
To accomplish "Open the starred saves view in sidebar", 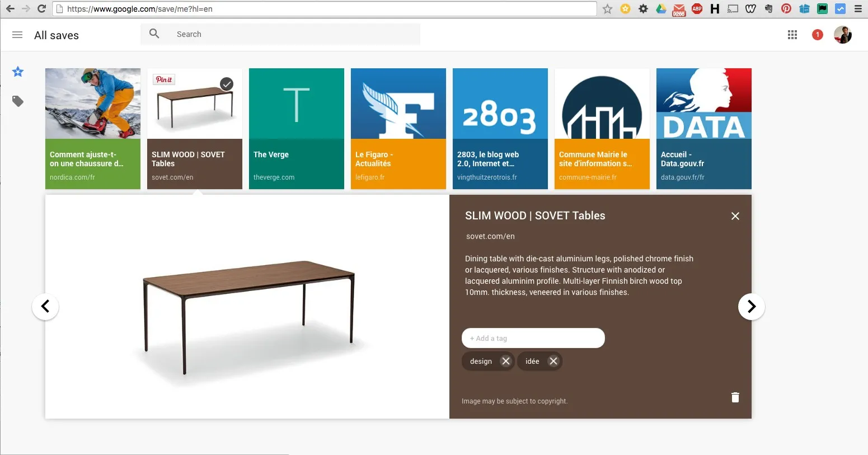I will coord(18,72).
